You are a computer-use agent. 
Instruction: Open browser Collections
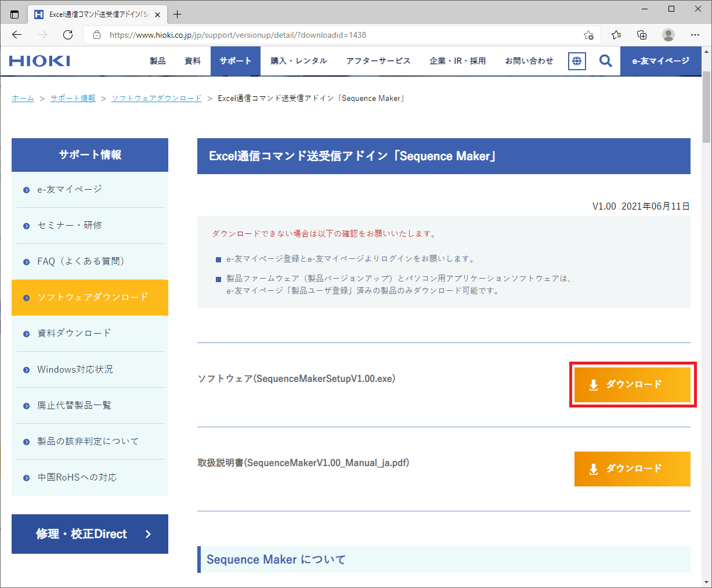pos(641,35)
